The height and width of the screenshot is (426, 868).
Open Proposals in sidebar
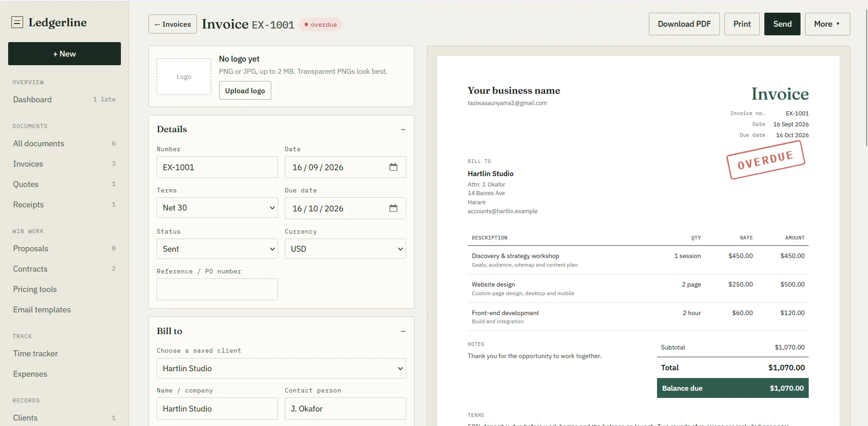(64, 249)
